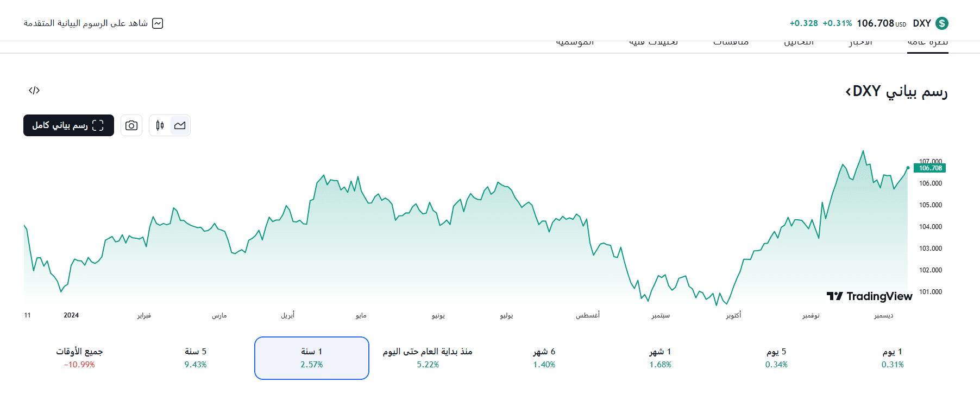Select the 5 سنة time range
980x420 pixels.
pos(196,358)
